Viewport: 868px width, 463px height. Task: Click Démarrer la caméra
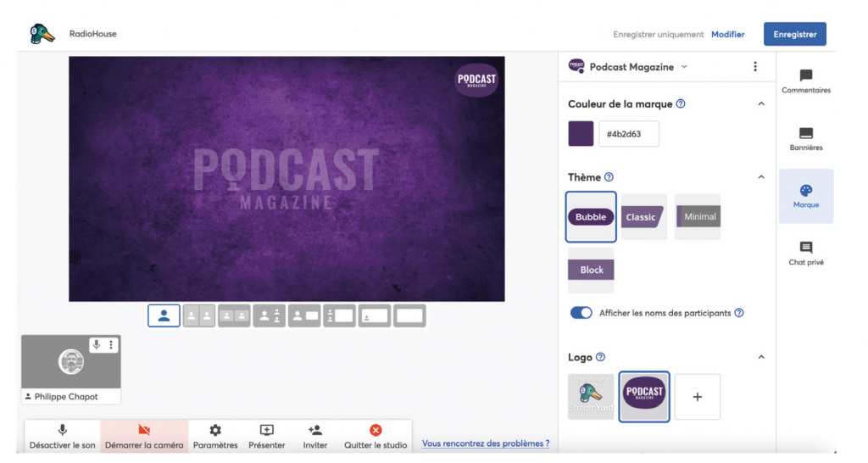(x=144, y=437)
